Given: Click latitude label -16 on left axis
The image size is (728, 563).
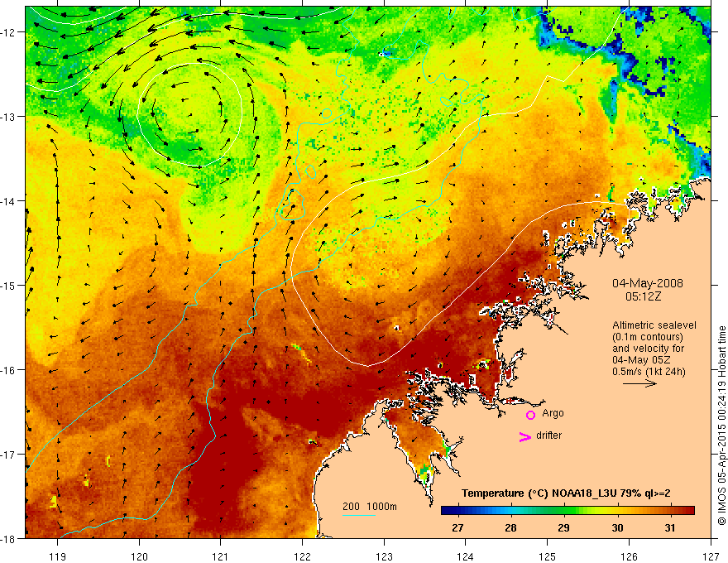Looking at the screenshot, I should pos(8,370).
